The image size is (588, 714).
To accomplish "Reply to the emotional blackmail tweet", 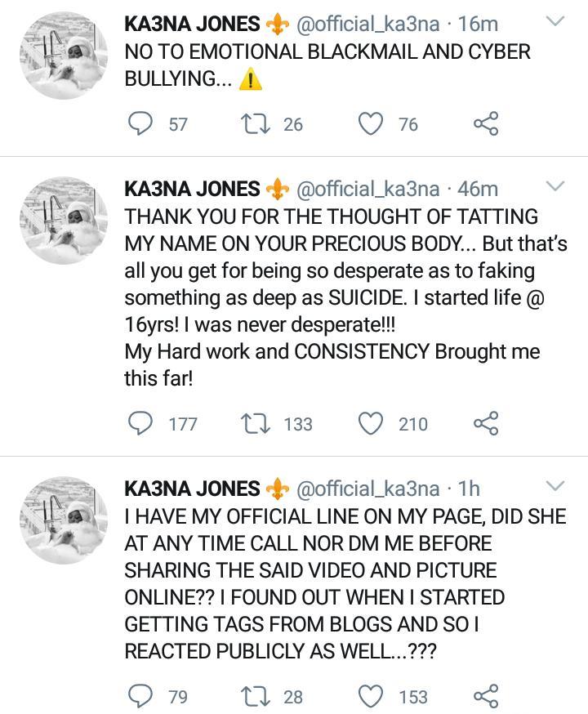I will pyautogui.click(x=142, y=123).
